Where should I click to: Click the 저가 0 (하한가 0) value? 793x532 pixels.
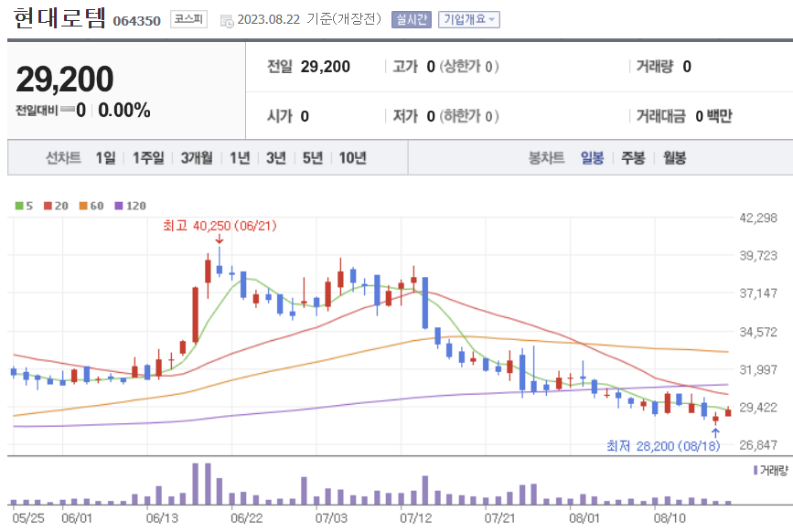[445, 116]
